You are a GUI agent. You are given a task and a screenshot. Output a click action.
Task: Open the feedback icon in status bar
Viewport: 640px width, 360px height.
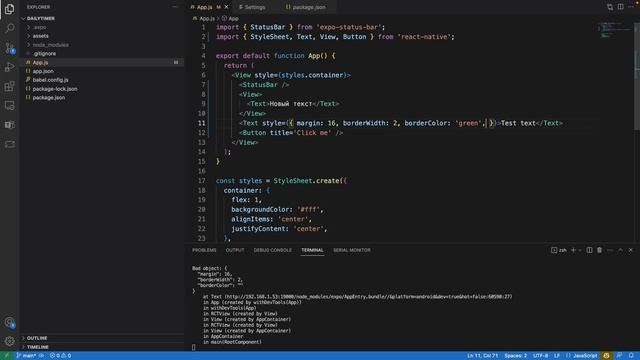click(x=620, y=356)
